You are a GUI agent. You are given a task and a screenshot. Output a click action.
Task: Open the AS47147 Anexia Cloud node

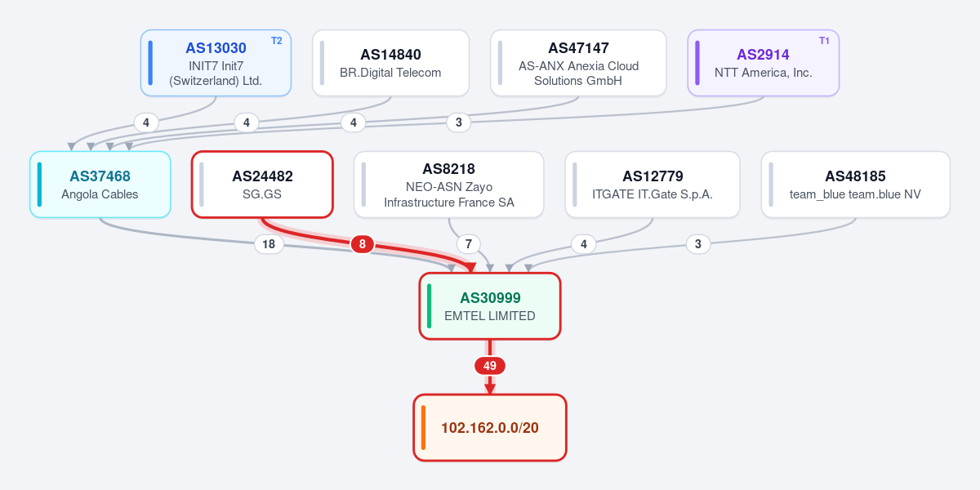click(578, 63)
